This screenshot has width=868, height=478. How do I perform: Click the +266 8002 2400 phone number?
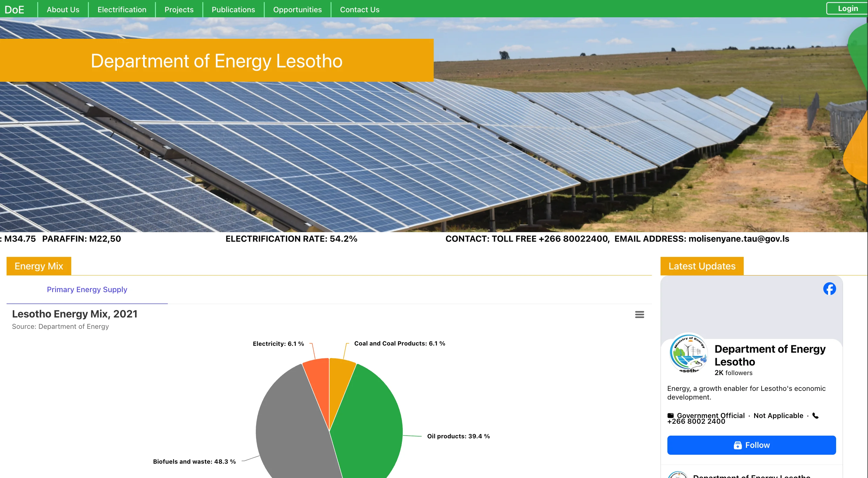click(696, 421)
